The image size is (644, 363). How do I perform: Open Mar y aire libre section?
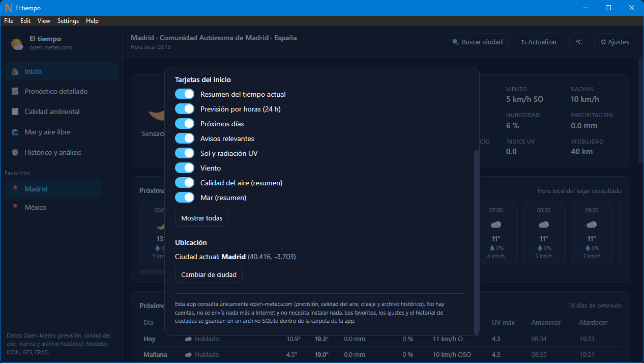click(x=62, y=132)
